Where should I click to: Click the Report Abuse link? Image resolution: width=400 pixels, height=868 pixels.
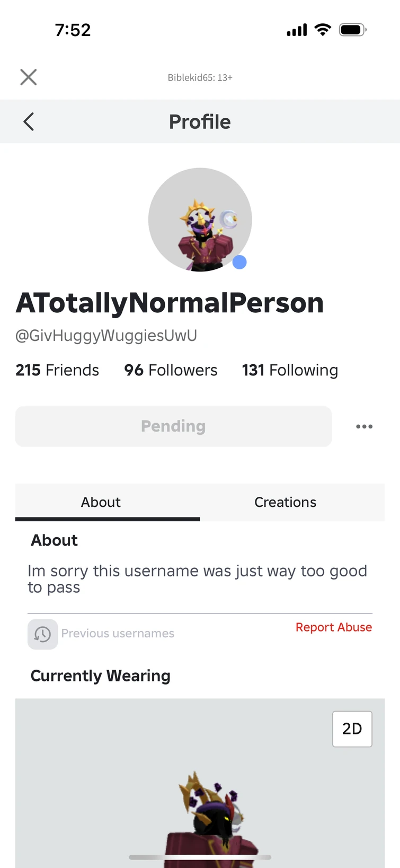pos(333,627)
